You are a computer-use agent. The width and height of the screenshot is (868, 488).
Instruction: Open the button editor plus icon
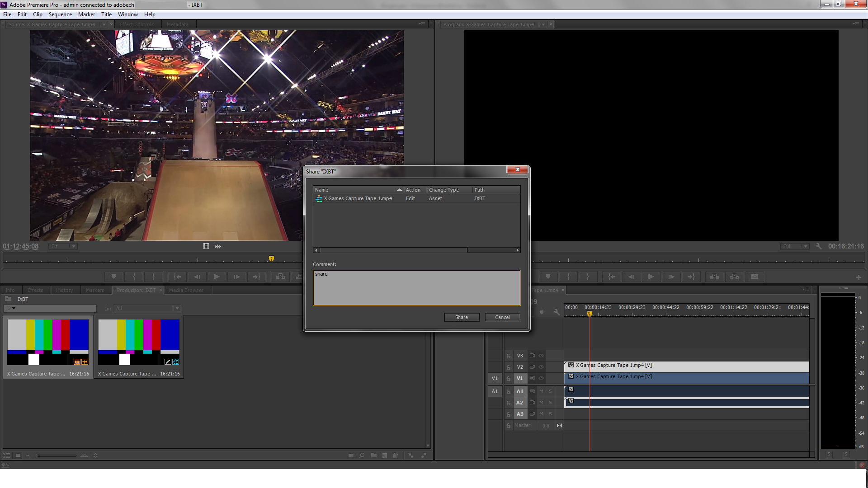858,277
